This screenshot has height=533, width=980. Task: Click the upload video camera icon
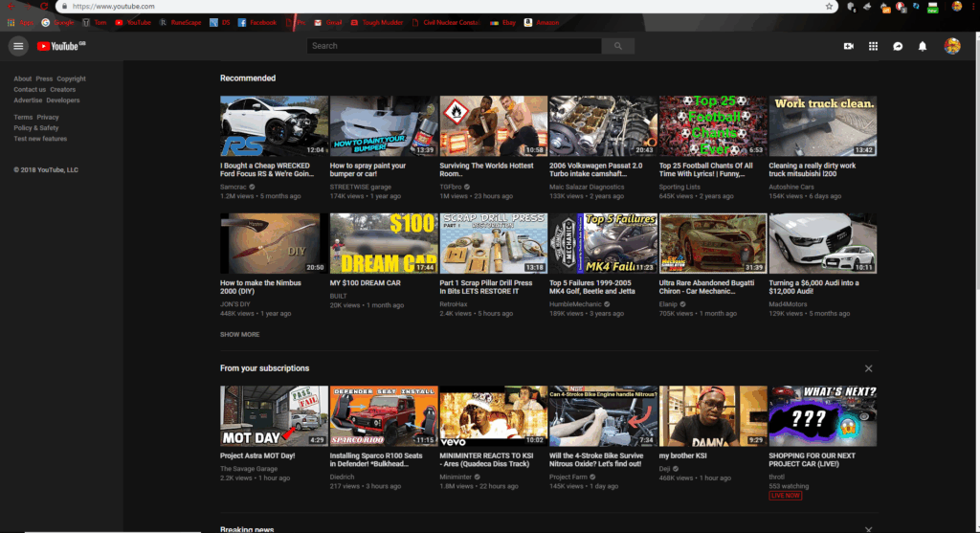click(848, 46)
